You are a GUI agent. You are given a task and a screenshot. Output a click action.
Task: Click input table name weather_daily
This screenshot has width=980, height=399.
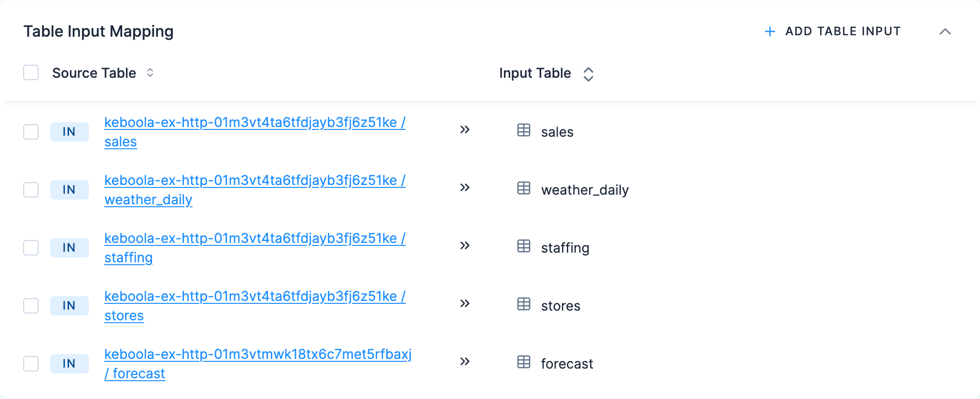point(585,190)
